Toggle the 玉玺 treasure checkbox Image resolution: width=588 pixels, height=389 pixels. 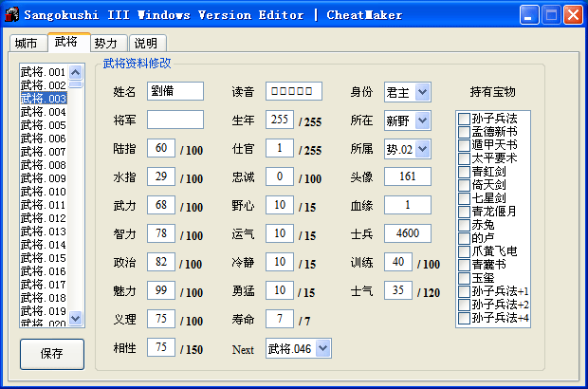(x=464, y=278)
